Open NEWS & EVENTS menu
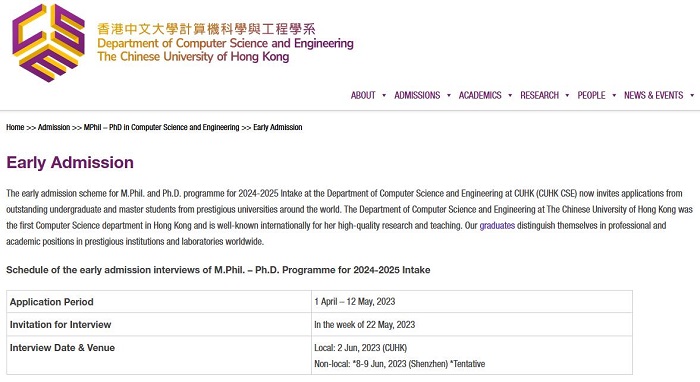This screenshot has height=382, width=700. [x=654, y=95]
